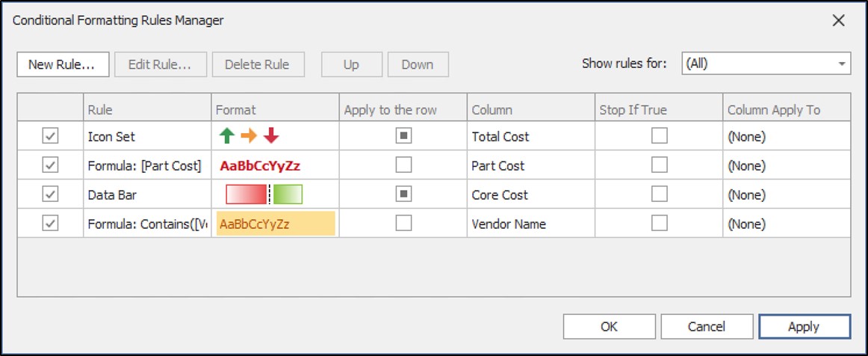Select the orange highlighted format swatch
The width and height of the screenshot is (868, 356).
276,224
